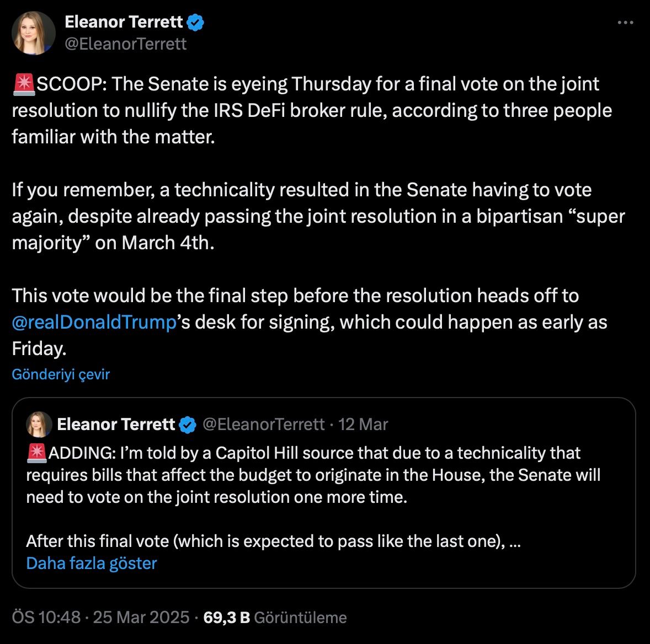
Task: Click the siren emoji before ADDING
Action: (36, 453)
